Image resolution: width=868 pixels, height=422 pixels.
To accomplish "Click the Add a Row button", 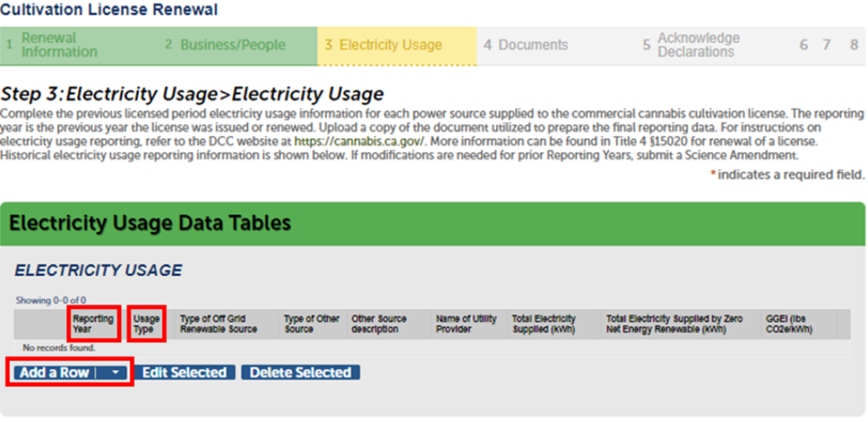I will point(56,373).
